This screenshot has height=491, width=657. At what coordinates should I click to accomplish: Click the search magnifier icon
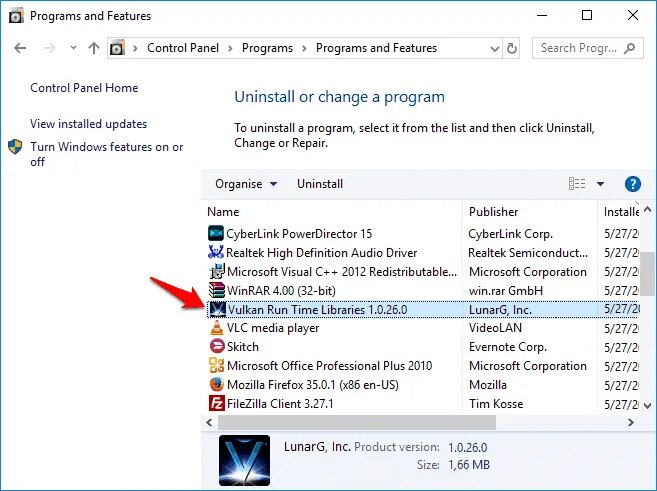click(629, 48)
